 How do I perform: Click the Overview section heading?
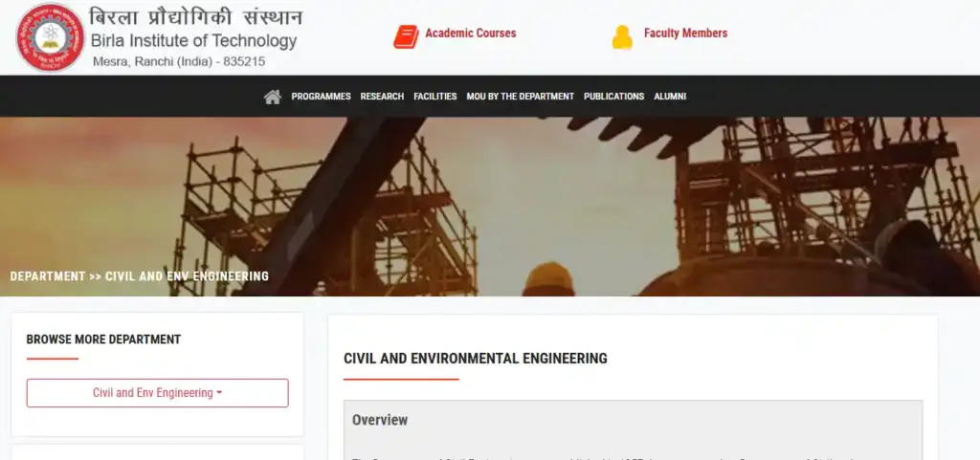point(380,420)
